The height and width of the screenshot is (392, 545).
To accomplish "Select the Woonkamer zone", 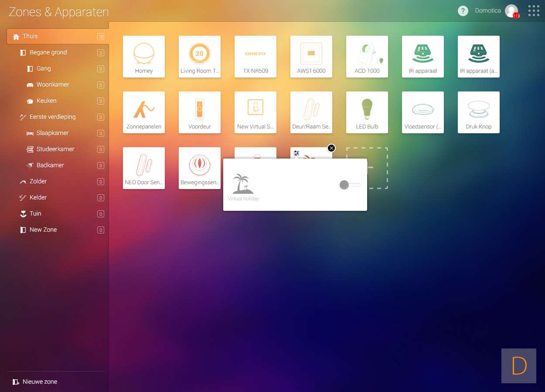I will [x=58, y=84].
